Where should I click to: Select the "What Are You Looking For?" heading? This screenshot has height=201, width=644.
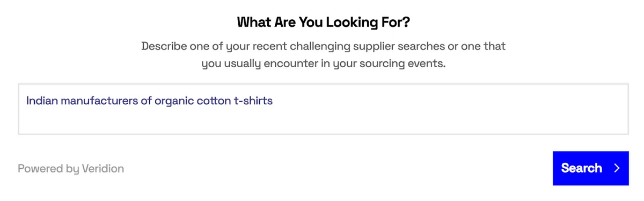[x=323, y=23]
